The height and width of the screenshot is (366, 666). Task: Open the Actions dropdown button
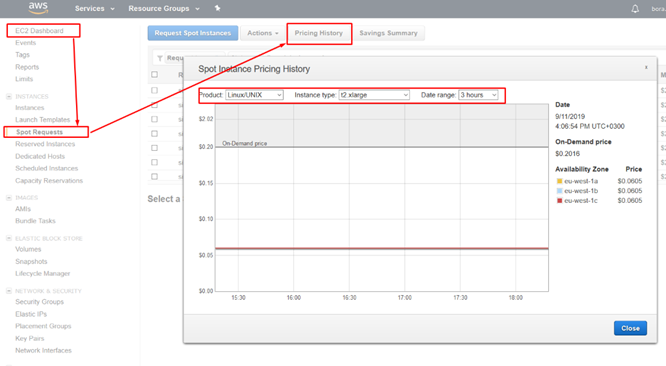pos(262,33)
